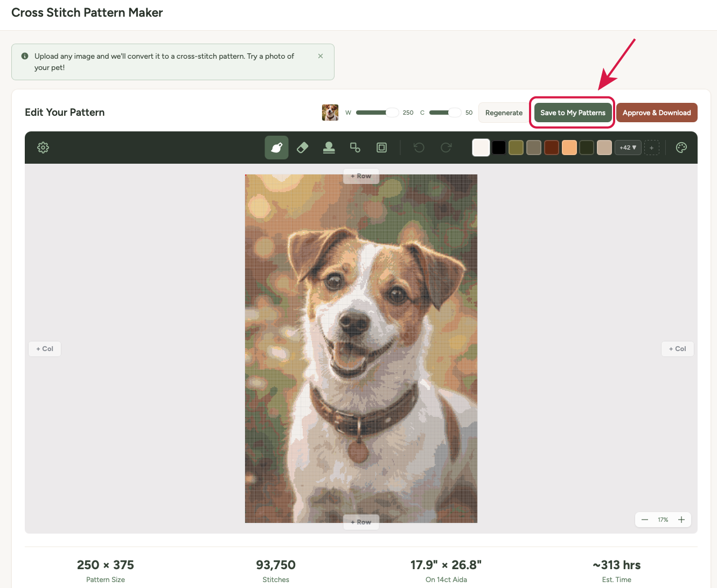The image size is (717, 588).
Task: Decrease zoom with the minus control
Action: coord(645,520)
